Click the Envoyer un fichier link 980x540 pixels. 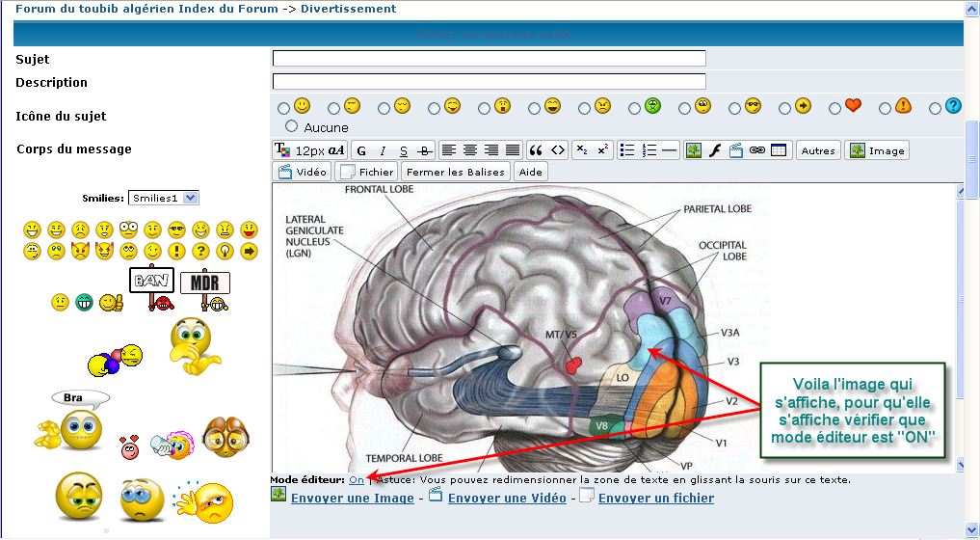pyautogui.click(x=656, y=499)
